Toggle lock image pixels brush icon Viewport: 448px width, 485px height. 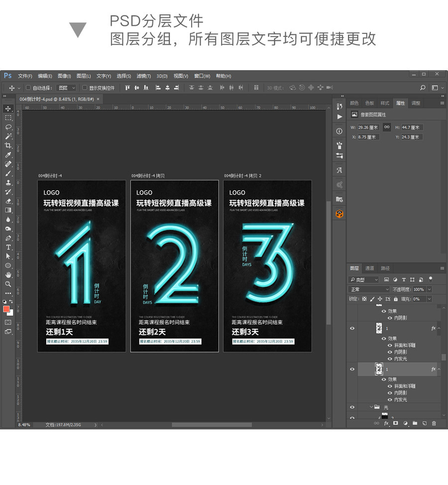(372, 299)
